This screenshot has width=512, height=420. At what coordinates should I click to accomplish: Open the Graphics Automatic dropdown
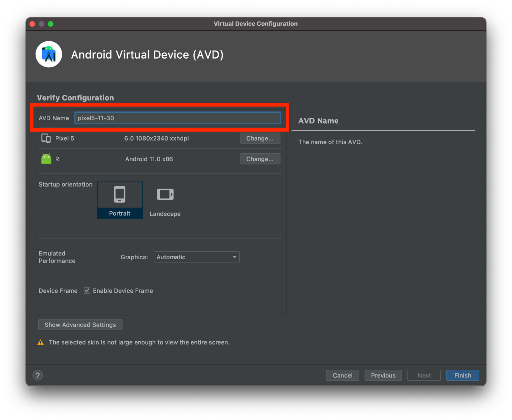197,257
